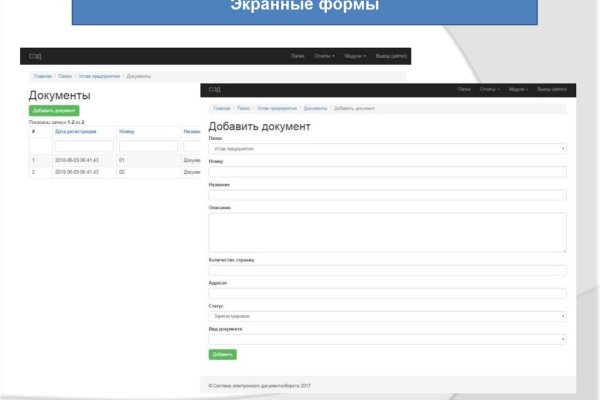Click the Название input field

point(387,194)
